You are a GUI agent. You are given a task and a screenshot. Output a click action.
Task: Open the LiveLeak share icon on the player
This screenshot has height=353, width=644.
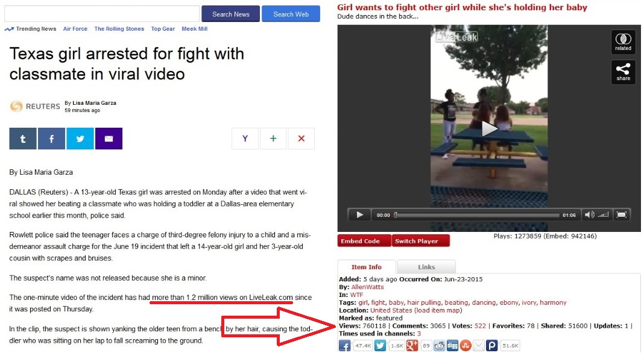click(x=623, y=72)
